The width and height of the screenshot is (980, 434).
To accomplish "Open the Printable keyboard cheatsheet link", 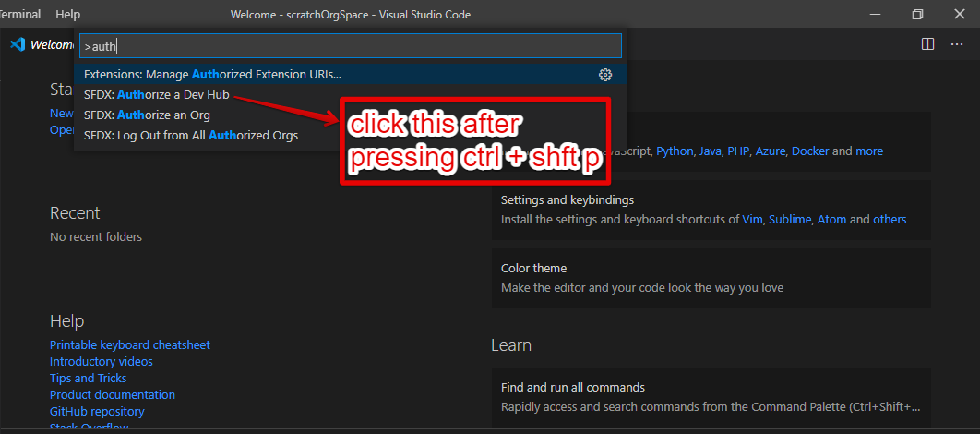I will (129, 344).
